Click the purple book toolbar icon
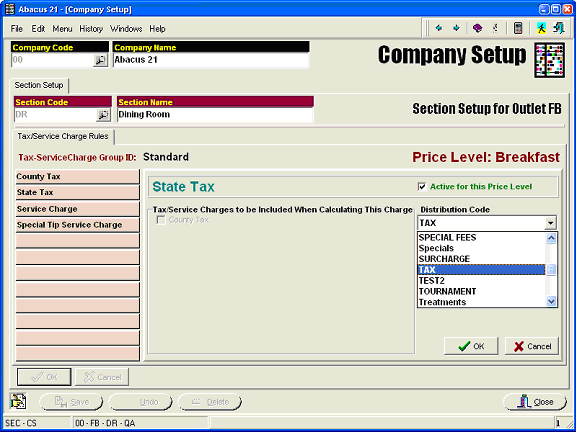Screen dimensions: 576x432 pos(477,28)
